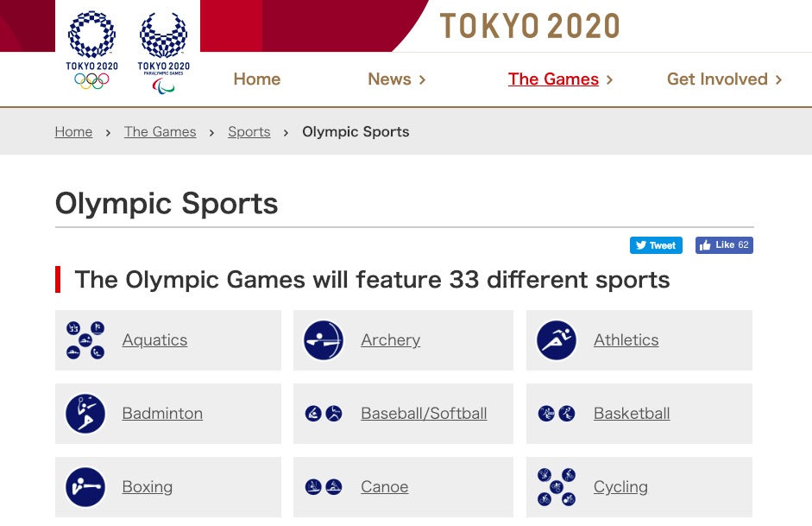Go to the Home navigation item

257,79
